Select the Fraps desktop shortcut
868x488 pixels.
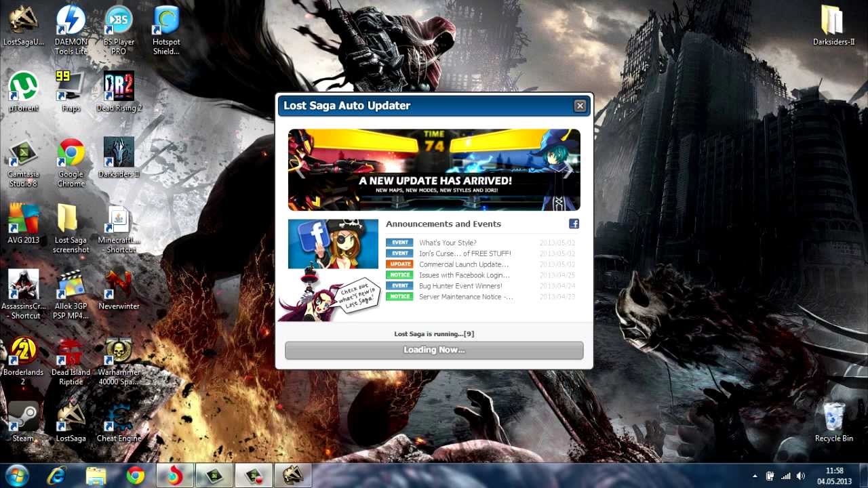71,92
